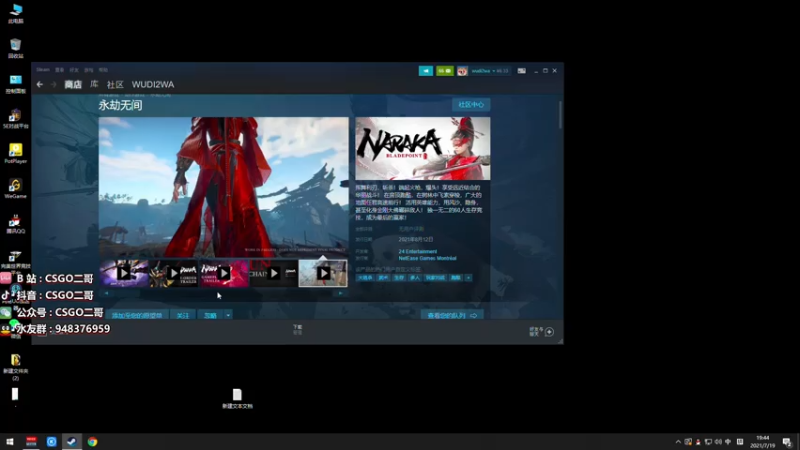Click the blue round app on taskbar
This screenshot has width=800, height=450.
pos(52,442)
